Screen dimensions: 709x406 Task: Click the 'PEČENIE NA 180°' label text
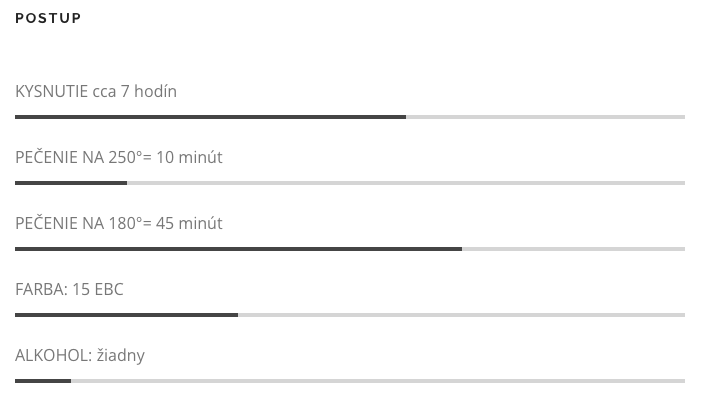coord(79,223)
